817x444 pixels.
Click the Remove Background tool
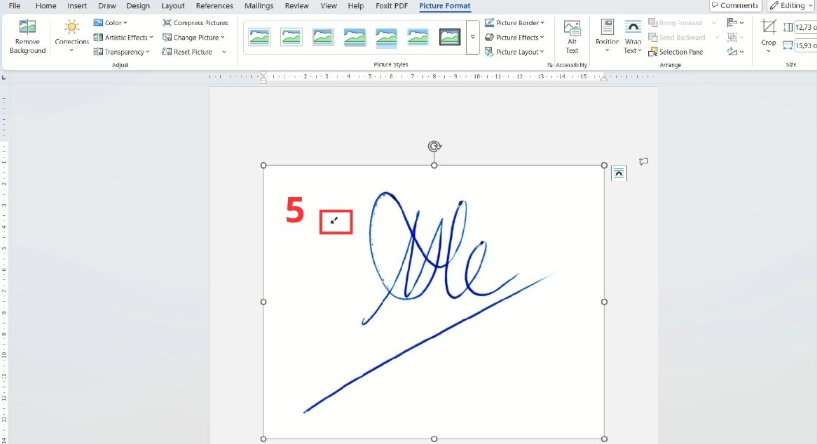point(27,36)
